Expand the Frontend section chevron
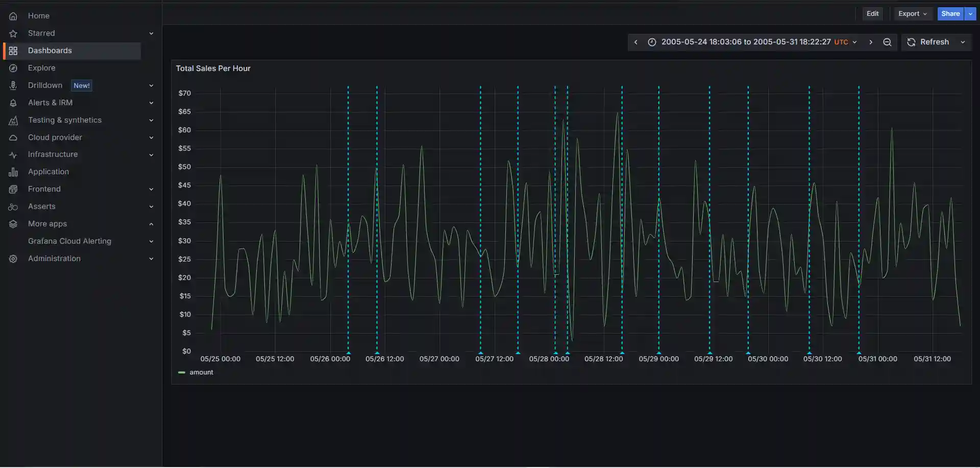Screen dimensions: 980x468 pos(151,189)
